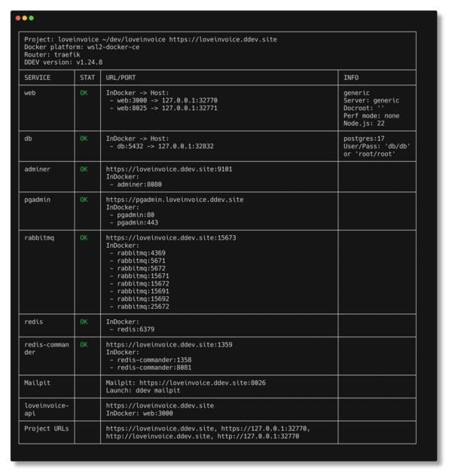The height and width of the screenshot is (476, 452).
Task: Click the Router: traefik line
Action: pos(52,55)
